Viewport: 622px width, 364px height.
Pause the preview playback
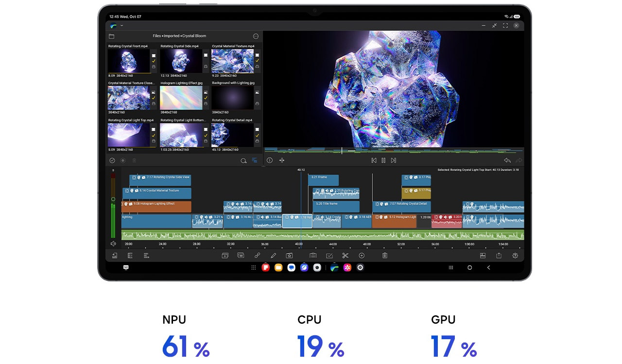383,160
